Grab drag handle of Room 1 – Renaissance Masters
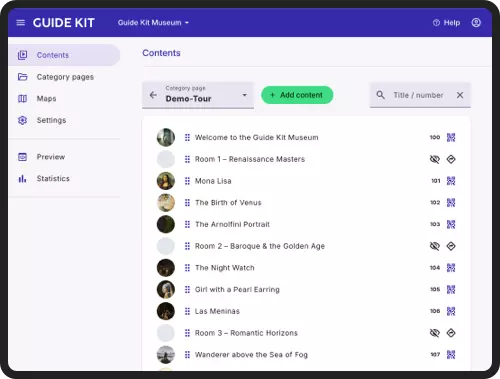This screenshot has height=379, width=500. [x=187, y=159]
